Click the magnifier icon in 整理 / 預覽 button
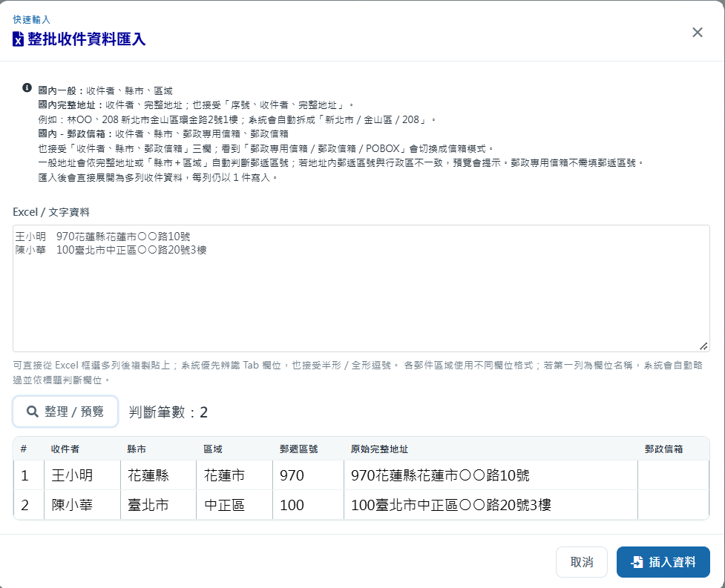 [33, 412]
